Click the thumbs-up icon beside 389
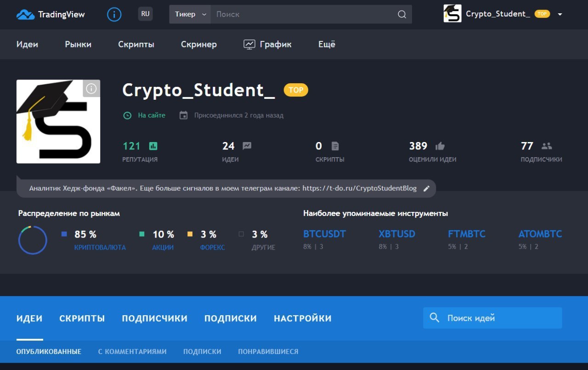Screen dimensions: 588x370 pyautogui.click(x=440, y=146)
